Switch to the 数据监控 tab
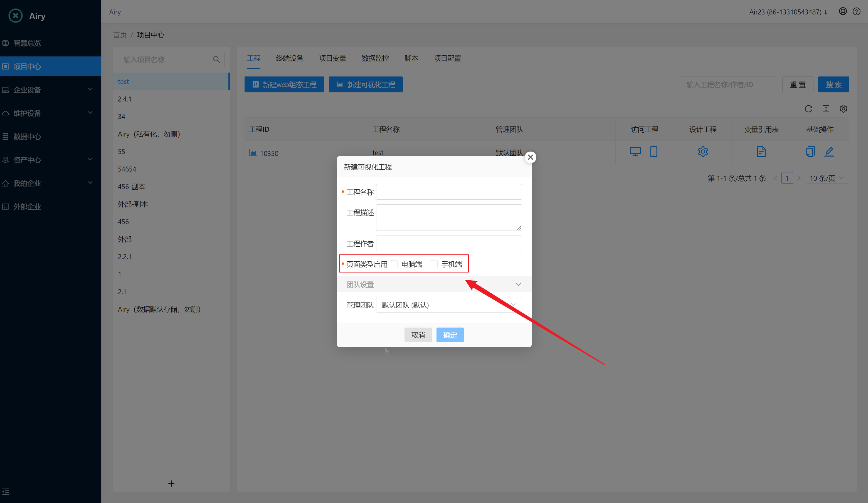This screenshot has width=868, height=503. coord(375,58)
